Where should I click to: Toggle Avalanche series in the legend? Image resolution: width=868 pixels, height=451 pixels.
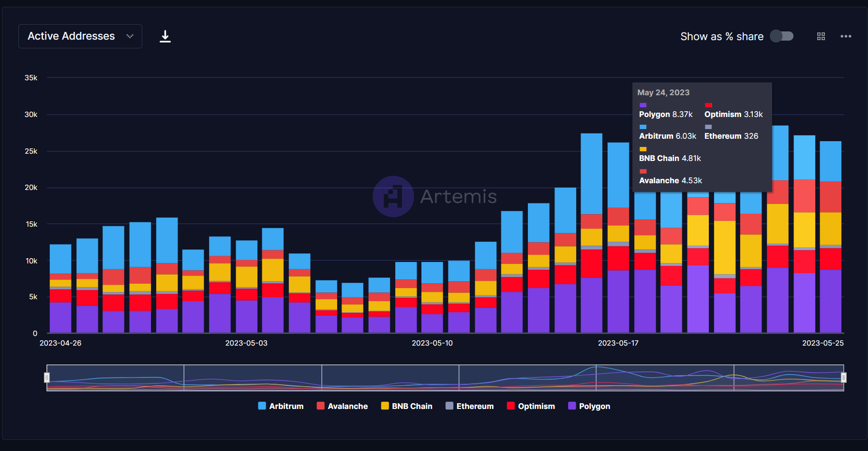343,406
